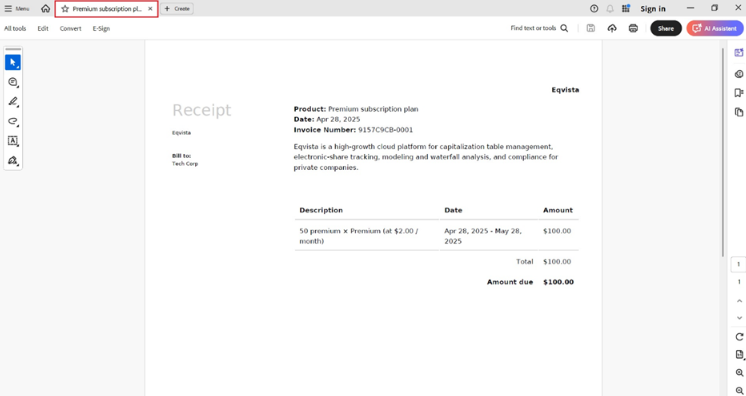Click the Product: Premium subscription plan line

point(356,109)
